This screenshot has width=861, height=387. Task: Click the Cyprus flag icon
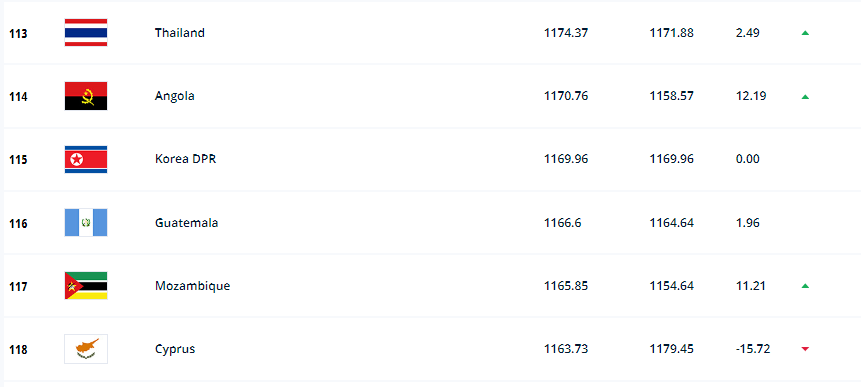click(86, 349)
